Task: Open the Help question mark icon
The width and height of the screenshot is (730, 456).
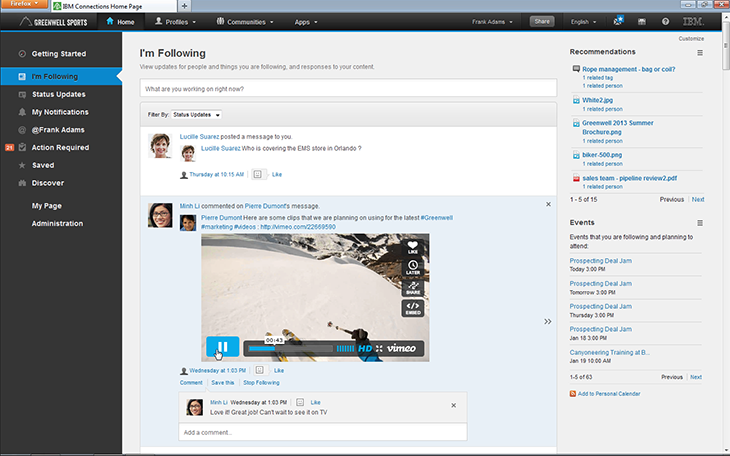Action: (665, 21)
